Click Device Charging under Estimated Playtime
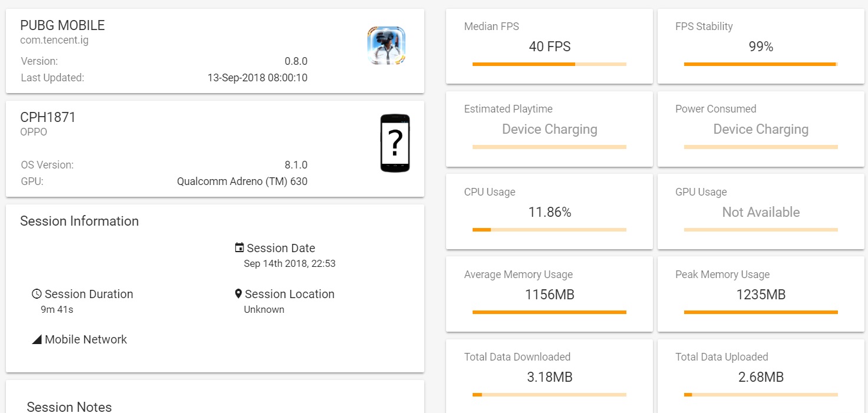Image resolution: width=868 pixels, height=413 pixels. [x=550, y=129]
